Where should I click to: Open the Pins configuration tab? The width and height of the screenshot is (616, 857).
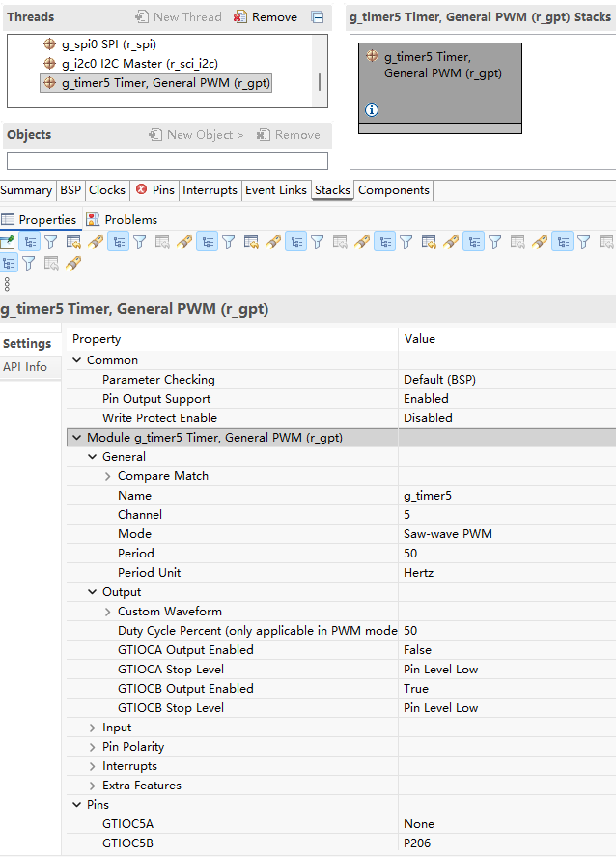(x=155, y=190)
